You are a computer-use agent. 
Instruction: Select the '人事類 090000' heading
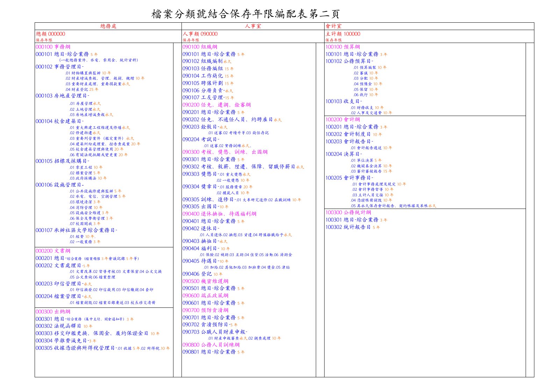tap(200, 34)
